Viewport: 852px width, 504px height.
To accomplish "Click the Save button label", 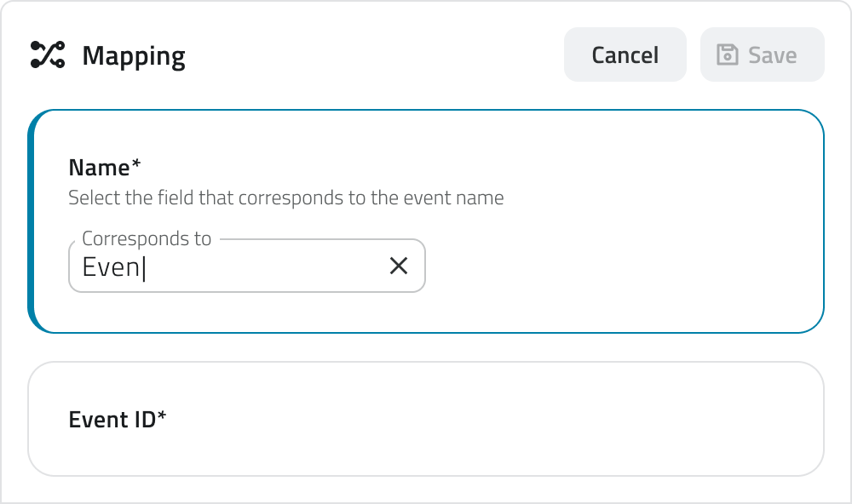I will click(772, 55).
